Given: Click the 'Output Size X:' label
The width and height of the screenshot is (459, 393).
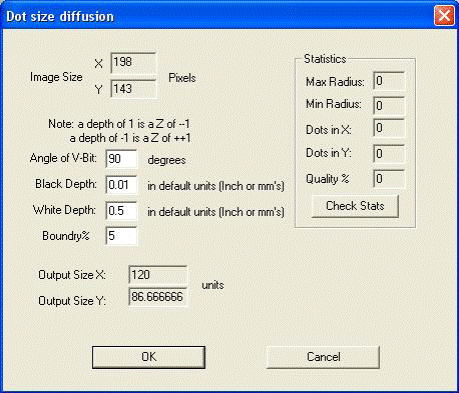Looking at the screenshot, I should pos(72,275).
